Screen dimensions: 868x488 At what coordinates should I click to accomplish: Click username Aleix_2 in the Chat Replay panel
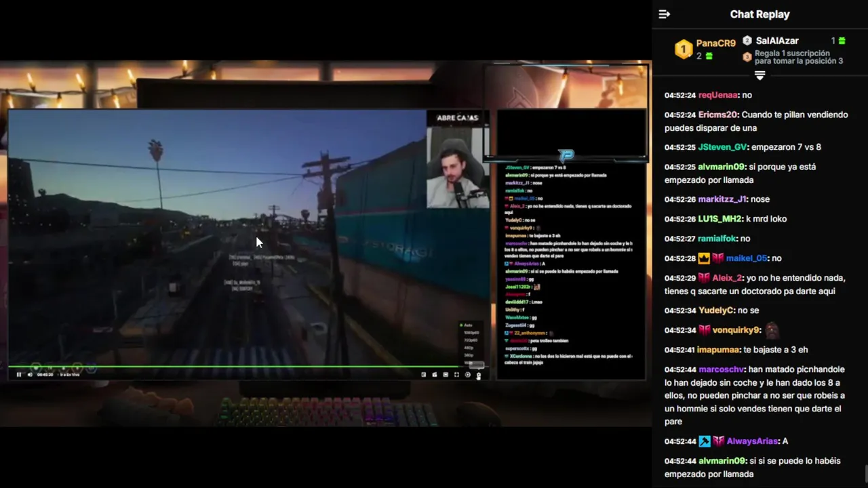(x=727, y=278)
